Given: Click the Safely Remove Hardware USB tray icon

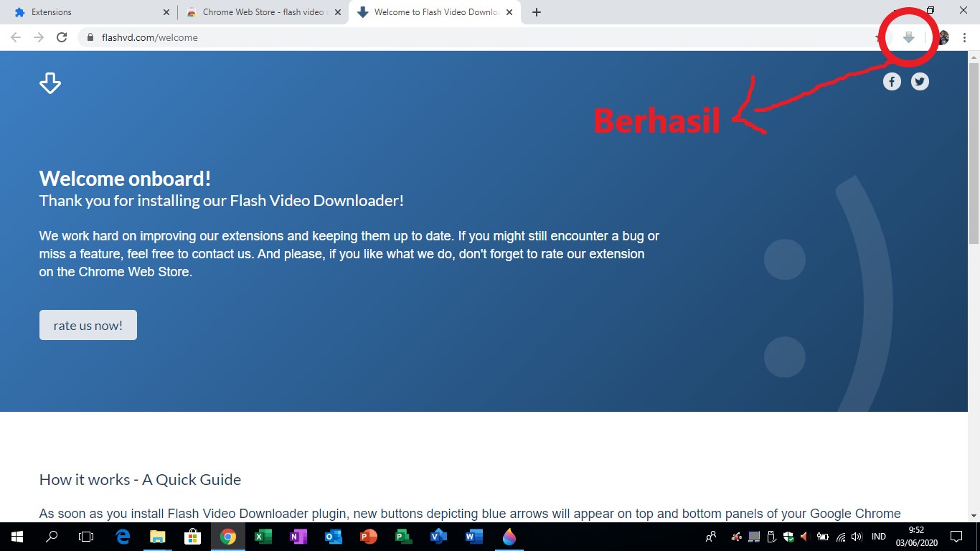Looking at the screenshot, I should [772, 537].
